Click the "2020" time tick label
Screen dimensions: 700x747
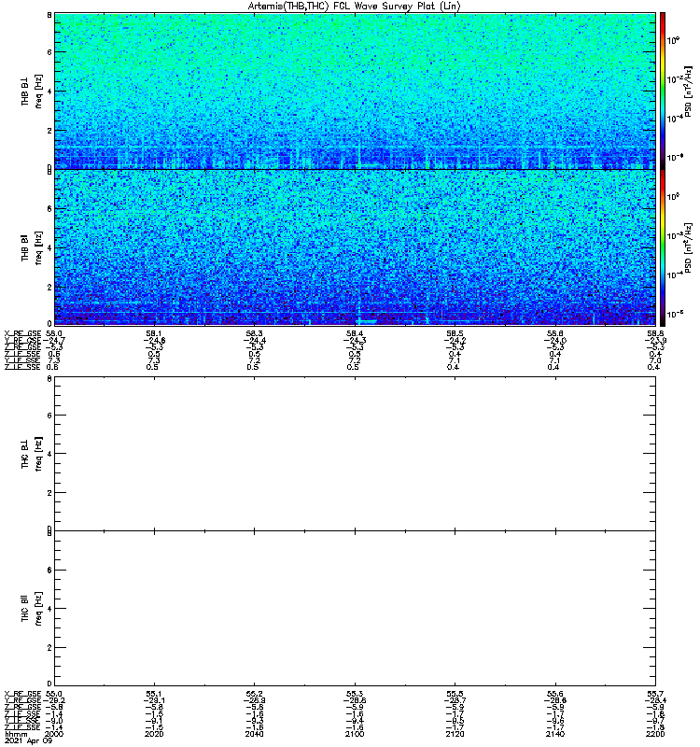154,734
